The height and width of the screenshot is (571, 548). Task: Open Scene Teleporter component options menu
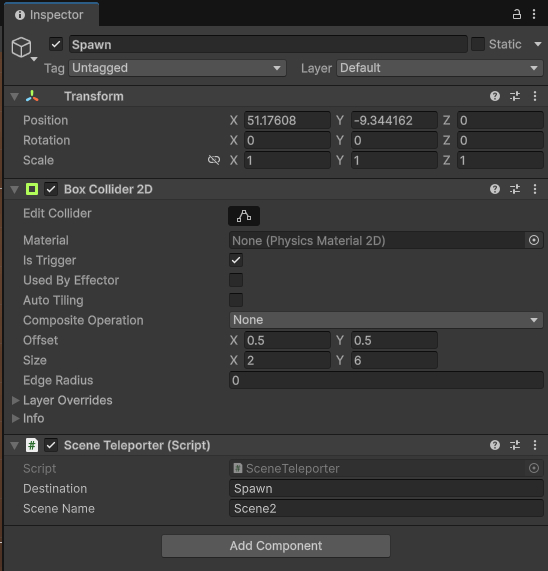[x=535, y=445]
